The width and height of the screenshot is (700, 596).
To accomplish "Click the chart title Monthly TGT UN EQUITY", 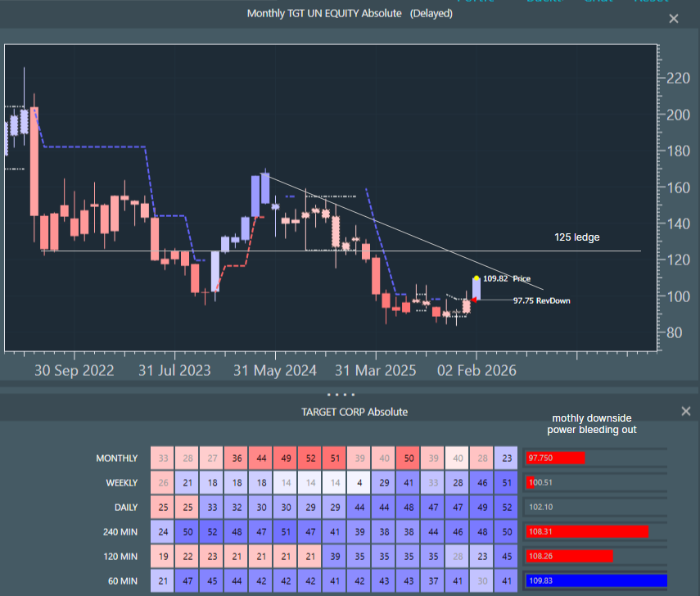I will [x=324, y=14].
